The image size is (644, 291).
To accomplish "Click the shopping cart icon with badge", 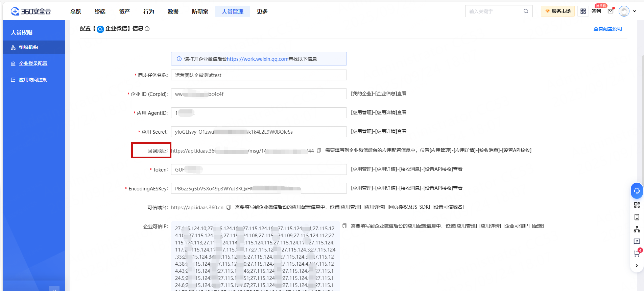I will (637, 254).
